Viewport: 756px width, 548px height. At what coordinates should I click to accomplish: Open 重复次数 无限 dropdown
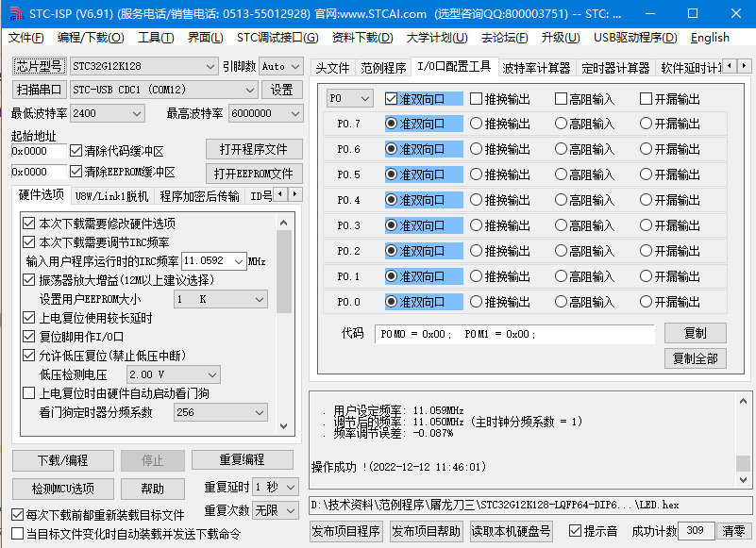click(x=276, y=510)
